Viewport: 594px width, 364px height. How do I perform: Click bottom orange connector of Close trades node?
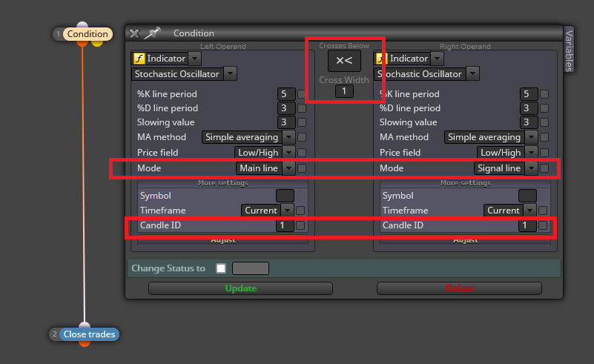pos(85,343)
